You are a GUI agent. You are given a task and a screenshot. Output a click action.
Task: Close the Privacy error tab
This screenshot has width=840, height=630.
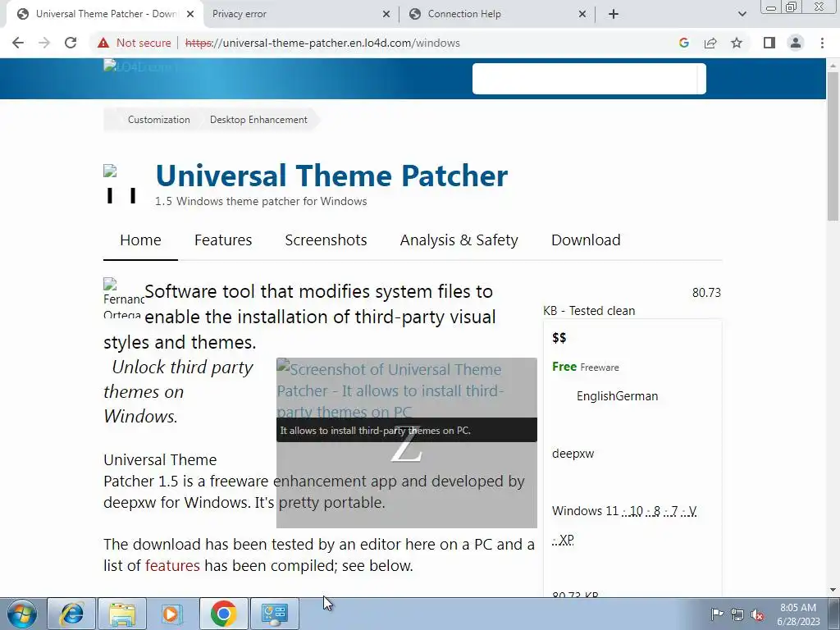(386, 14)
